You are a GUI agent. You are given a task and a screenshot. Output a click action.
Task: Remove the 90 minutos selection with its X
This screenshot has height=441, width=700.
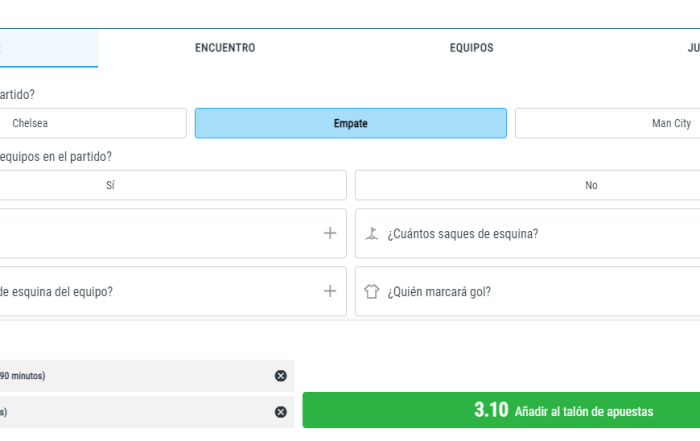point(280,375)
